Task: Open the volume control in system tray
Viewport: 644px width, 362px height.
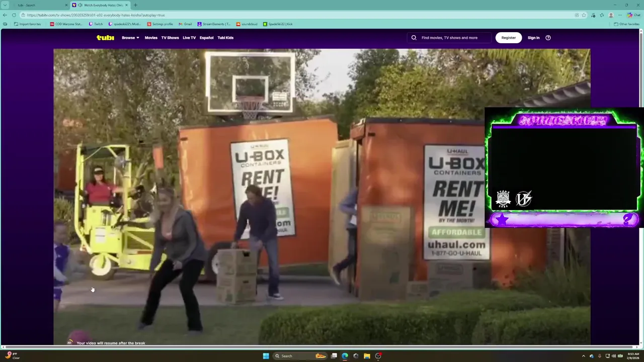Action: 613,356
